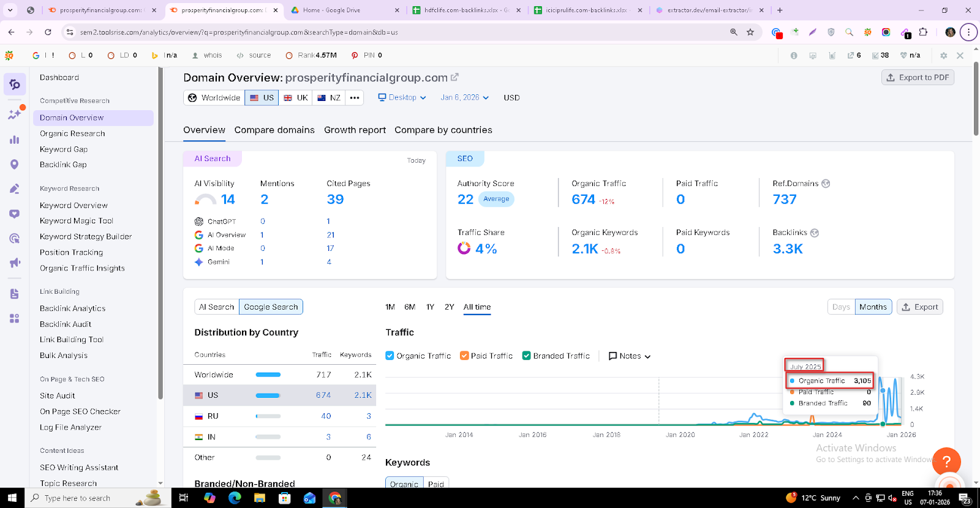The height and width of the screenshot is (508, 980).
Task: Click the Export to PDF button
Action: 918,77
